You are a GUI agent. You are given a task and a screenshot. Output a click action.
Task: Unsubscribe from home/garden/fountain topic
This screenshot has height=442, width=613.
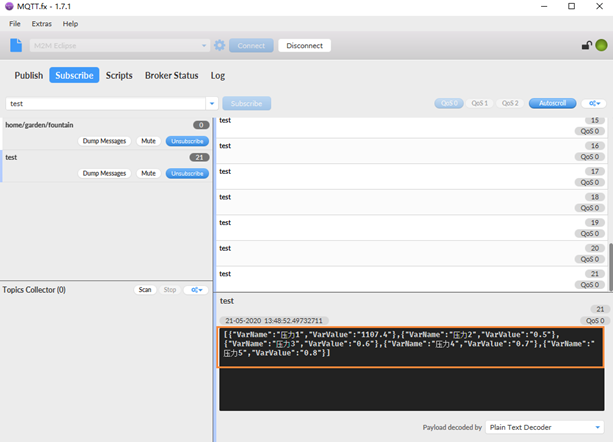[x=187, y=141]
